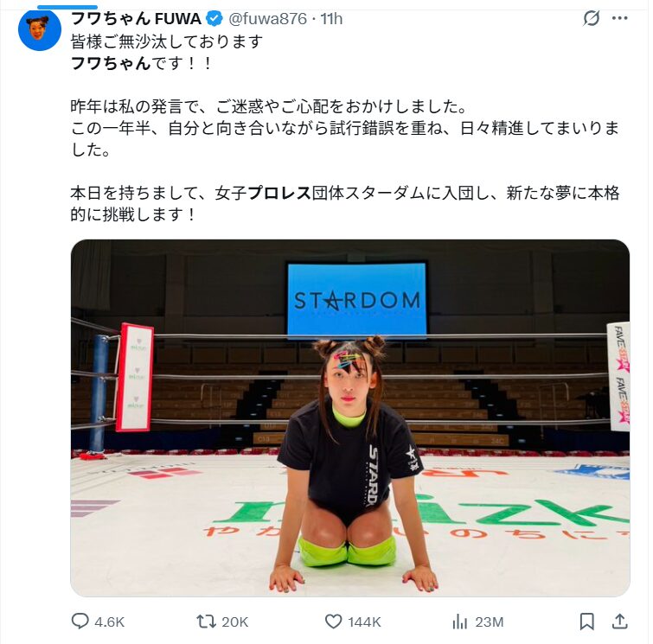Open the post via the 11h timestamp
653x644 pixels.
click(x=331, y=18)
